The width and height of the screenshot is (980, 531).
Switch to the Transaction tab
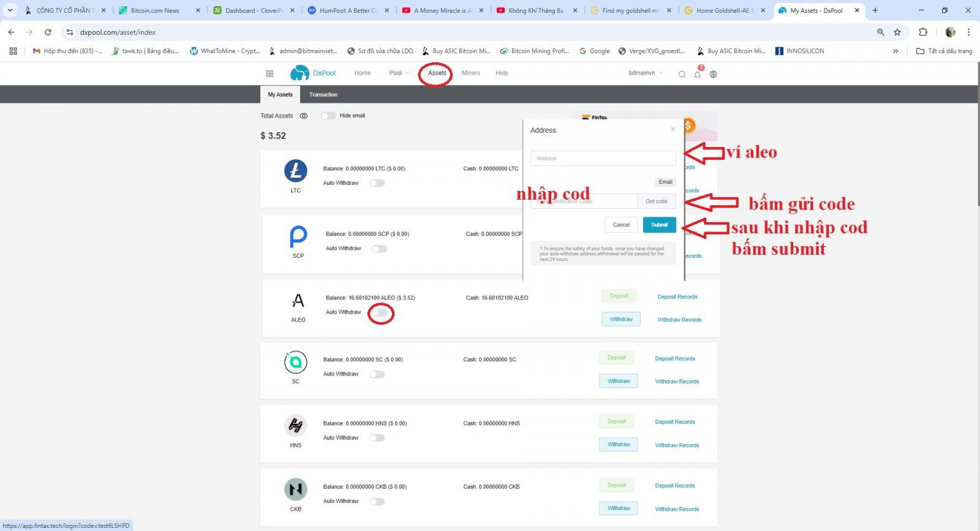point(323,94)
